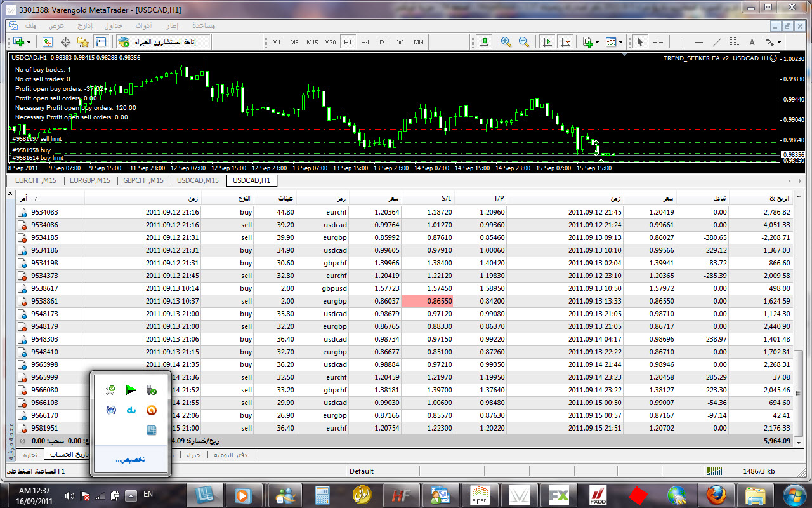
Task: Draw a vertical line tool
Action: click(x=681, y=42)
